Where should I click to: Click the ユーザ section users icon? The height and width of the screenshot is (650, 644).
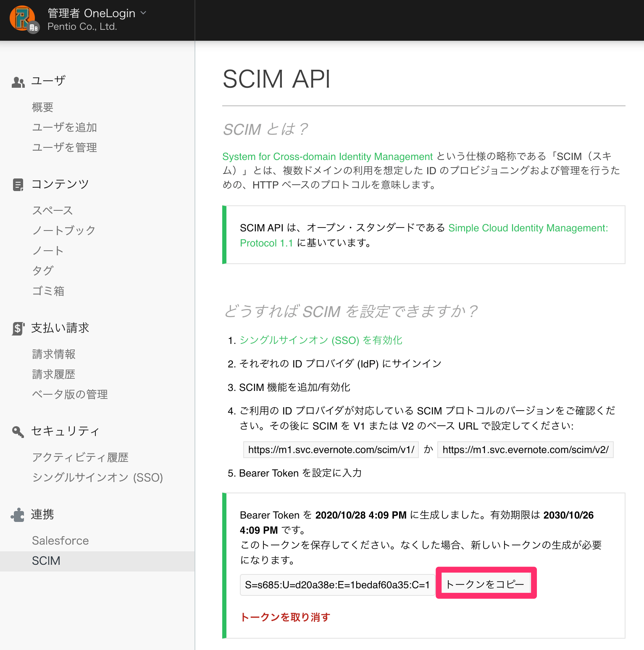[x=18, y=82]
